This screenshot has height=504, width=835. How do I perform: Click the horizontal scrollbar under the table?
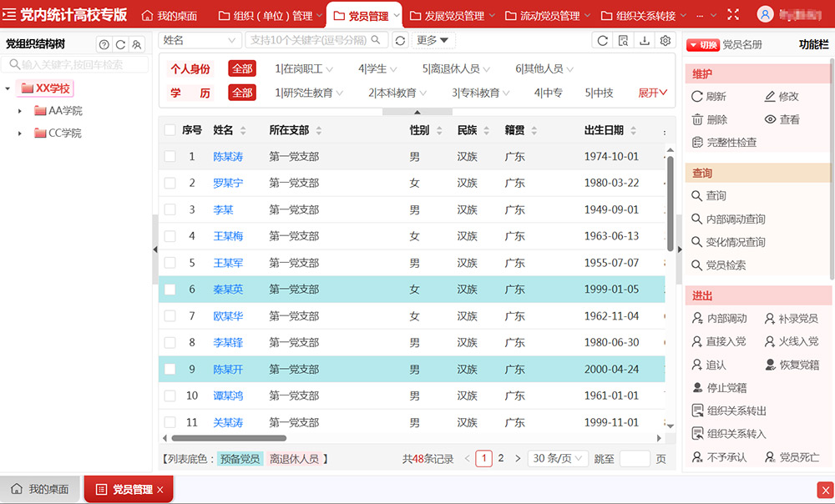[x=229, y=439]
